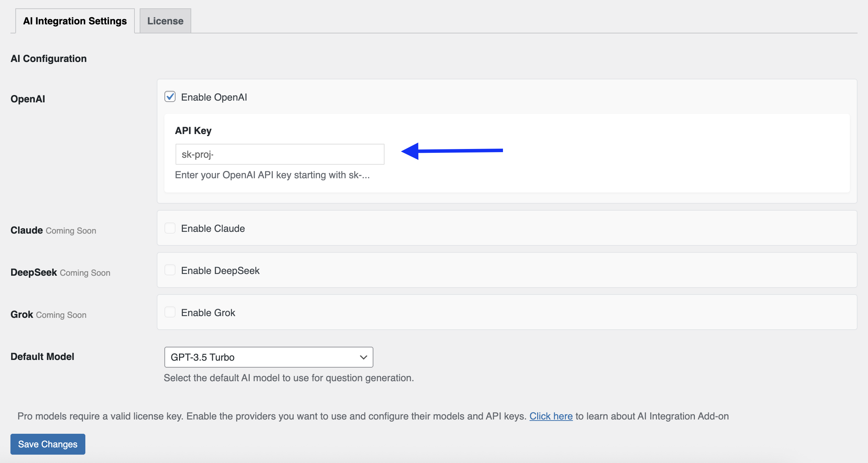Switch to the License tab

click(165, 21)
